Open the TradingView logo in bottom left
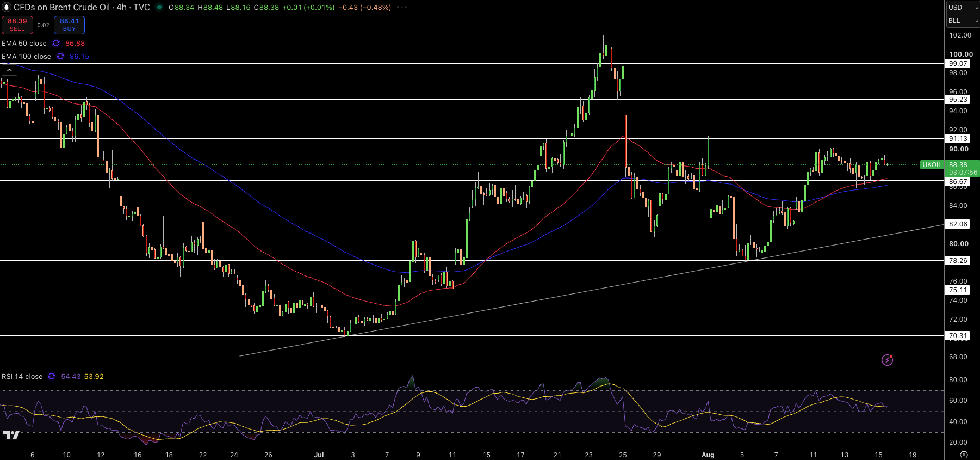This screenshot has height=460, width=980. click(11, 435)
